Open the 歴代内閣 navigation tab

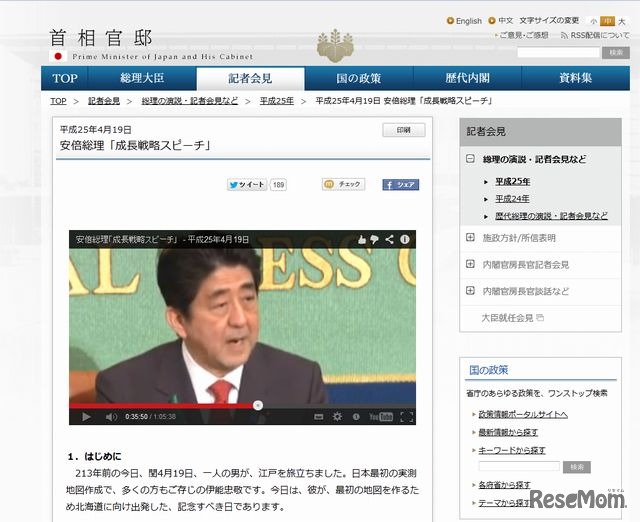(x=467, y=78)
